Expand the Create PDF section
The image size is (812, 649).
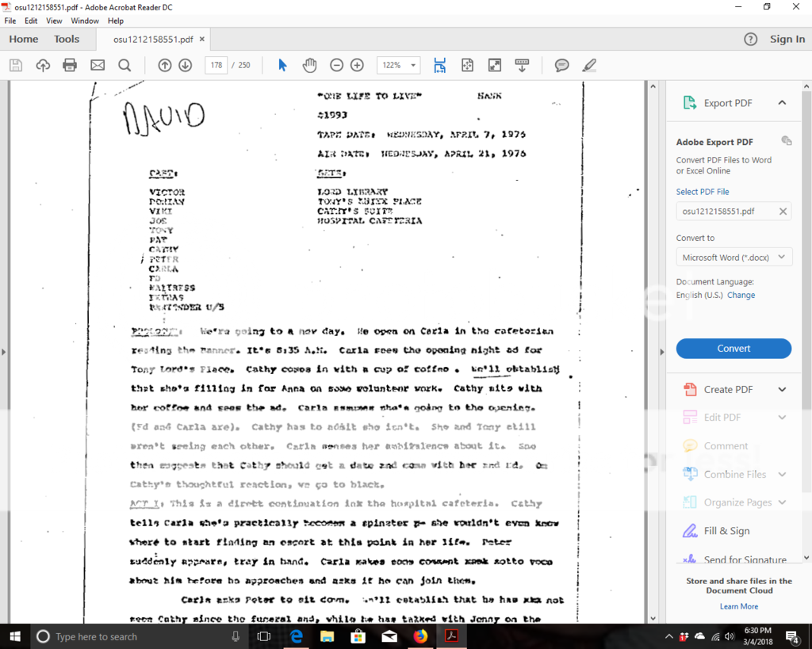(x=733, y=389)
